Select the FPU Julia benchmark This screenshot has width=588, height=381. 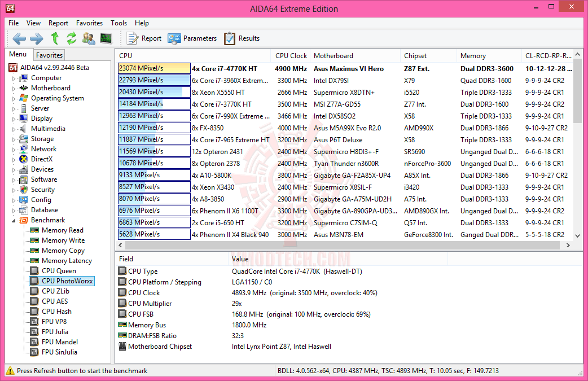coord(55,331)
